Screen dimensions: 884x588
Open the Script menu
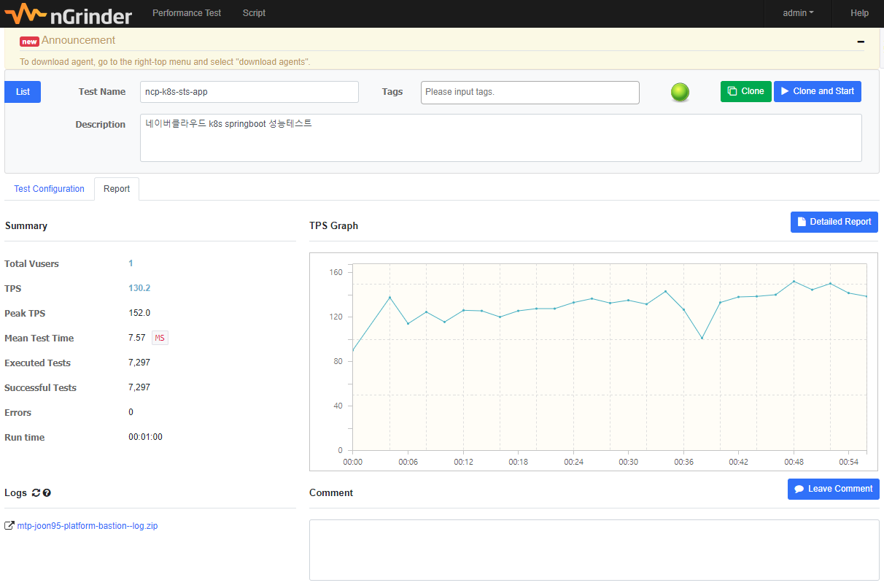254,13
